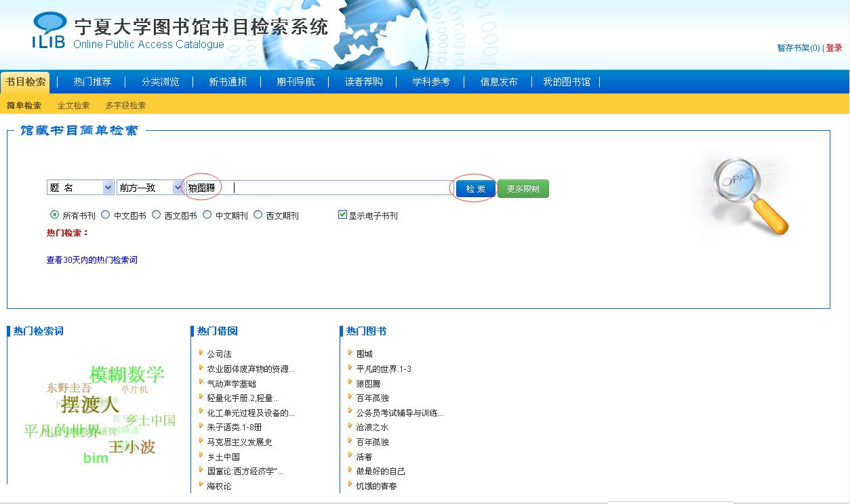Screen dimensions: 850x504
Task: Click 摆渡人 in the tag cloud
Action: [x=90, y=405]
